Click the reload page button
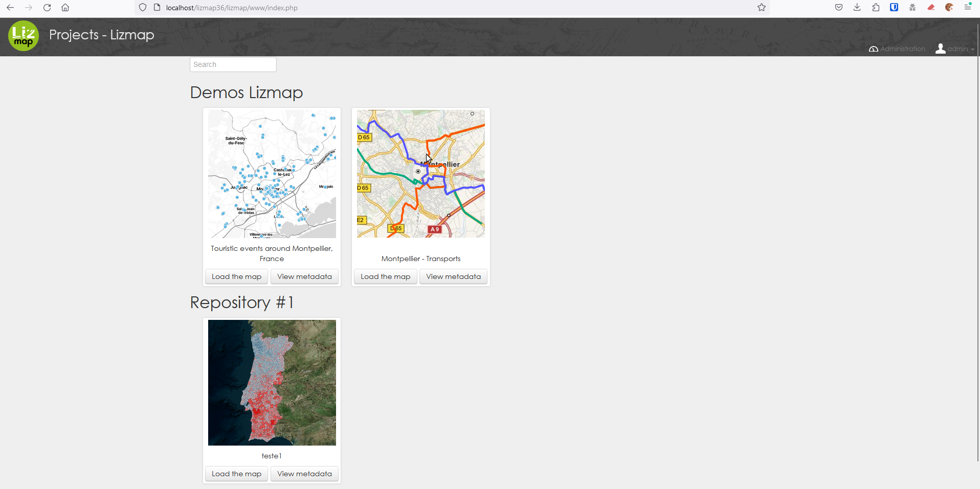Viewport: 980px width, 489px height. [x=47, y=8]
